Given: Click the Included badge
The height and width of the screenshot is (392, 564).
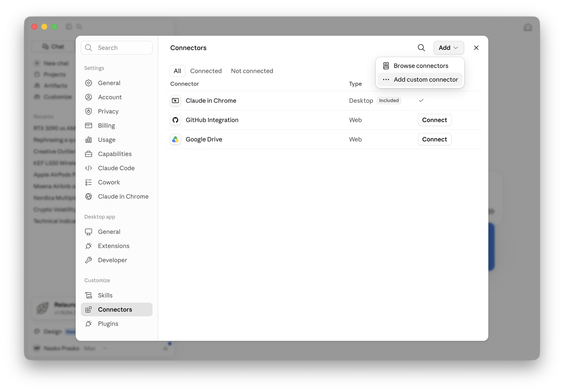Looking at the screenshot, I should 389,100.
